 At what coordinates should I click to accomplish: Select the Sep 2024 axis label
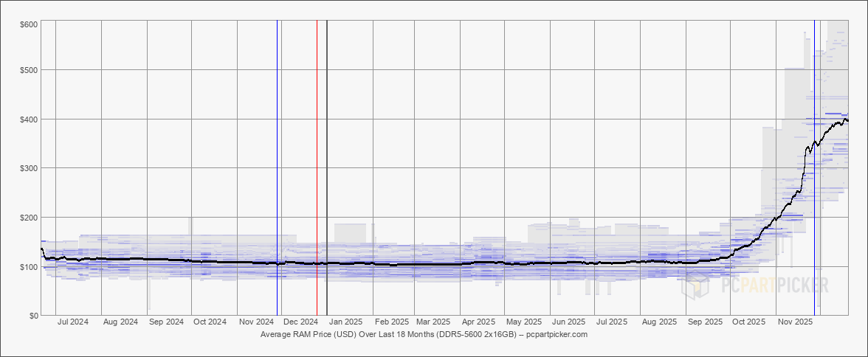(x=165, y=322)
